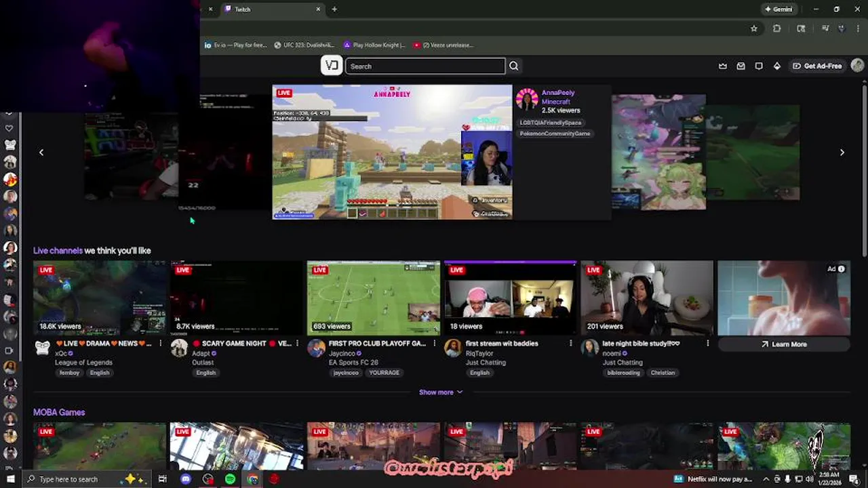
Task: Click the search magnifier button
Action: pyautogui.click(x=513, y=66)
